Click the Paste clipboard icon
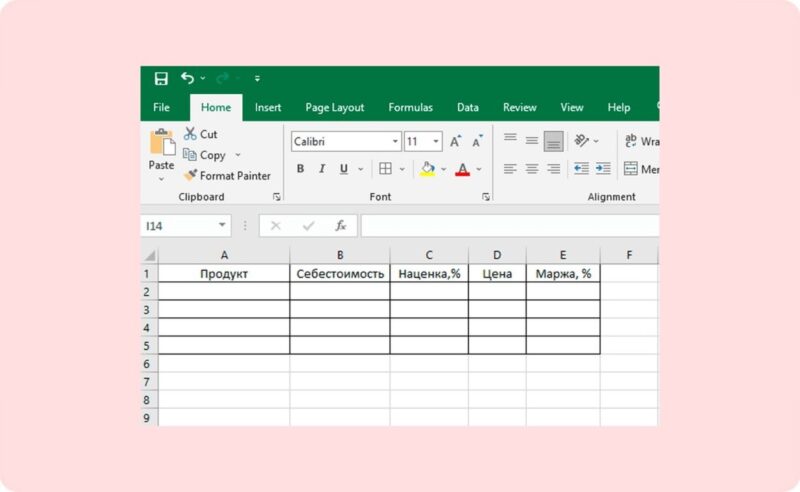This screenshot has width=800, height=492. coord(162,142)
